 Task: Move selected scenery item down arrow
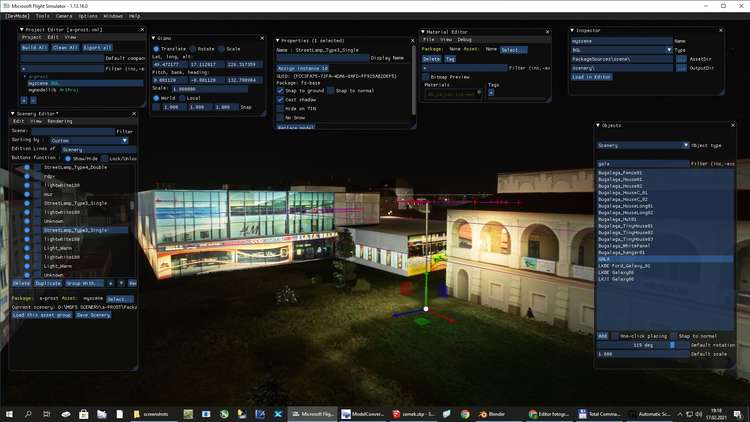coord(121,283)
